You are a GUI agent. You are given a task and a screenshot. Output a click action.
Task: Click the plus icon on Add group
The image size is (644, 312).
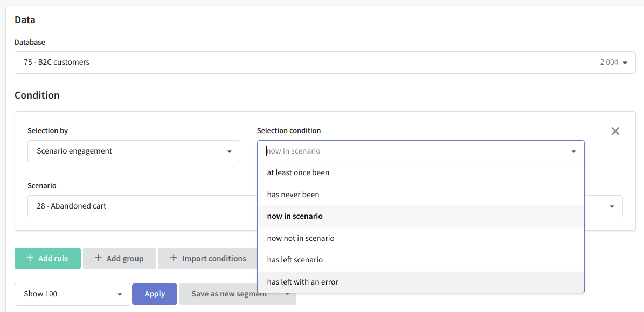pyautogui.click(x=98, y=258)
